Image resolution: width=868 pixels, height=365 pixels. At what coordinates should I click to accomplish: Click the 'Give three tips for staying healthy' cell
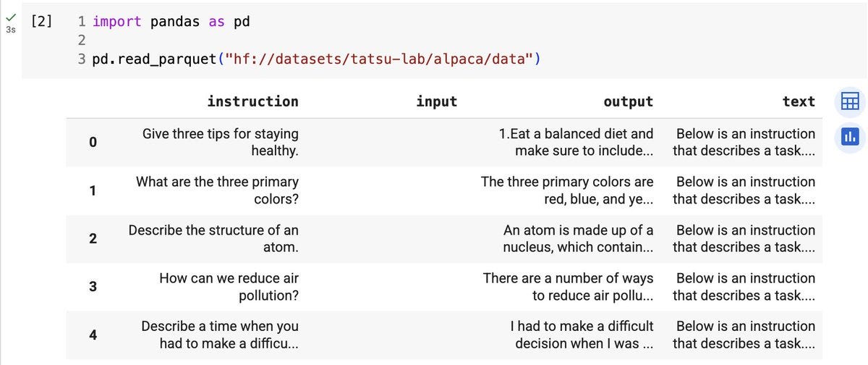pyautogui.click(x=221, y=143)
